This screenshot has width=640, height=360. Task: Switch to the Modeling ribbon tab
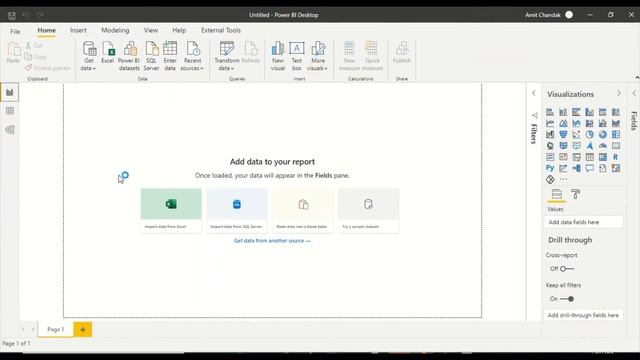tap(115, 30)
